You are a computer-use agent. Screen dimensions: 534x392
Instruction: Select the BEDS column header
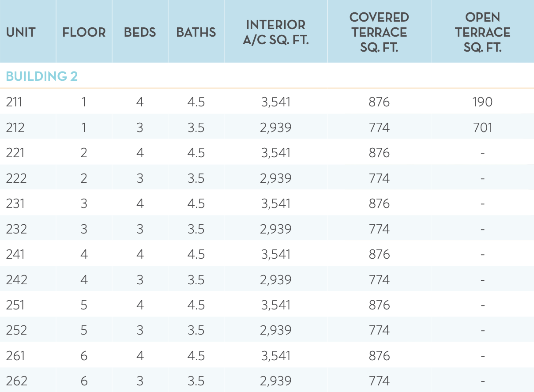[140, 32]
